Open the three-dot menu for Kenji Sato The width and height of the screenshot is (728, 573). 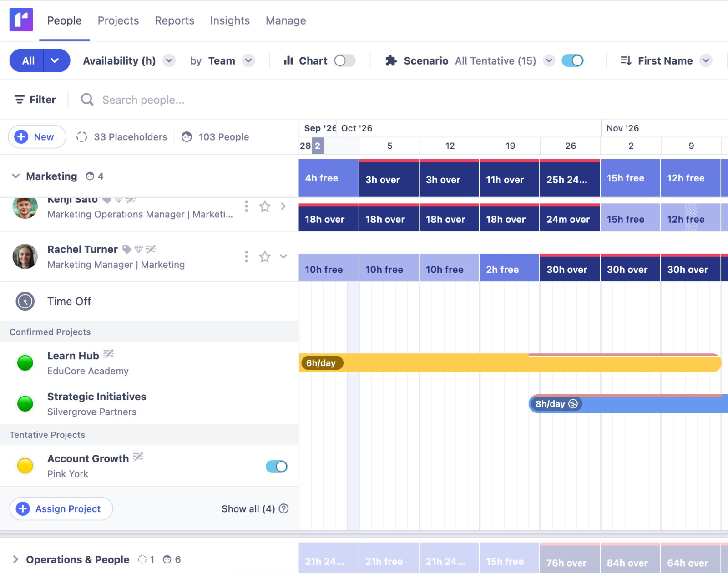246,206
